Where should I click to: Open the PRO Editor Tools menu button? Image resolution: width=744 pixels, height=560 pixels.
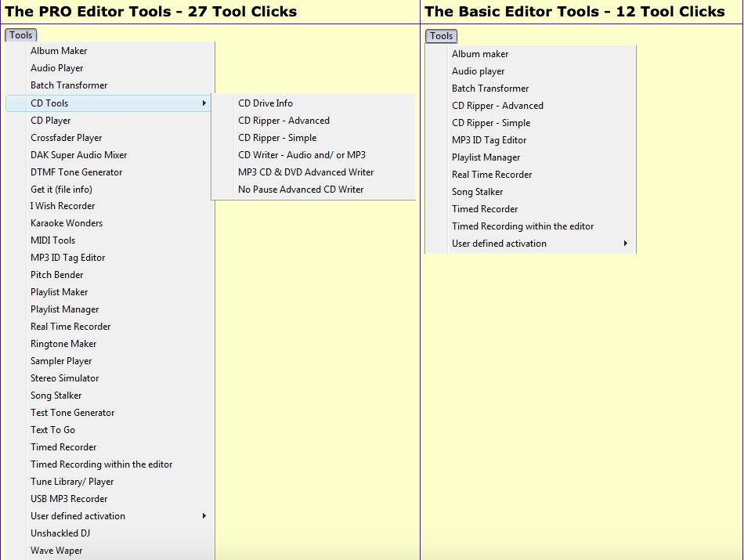[21, 35]
